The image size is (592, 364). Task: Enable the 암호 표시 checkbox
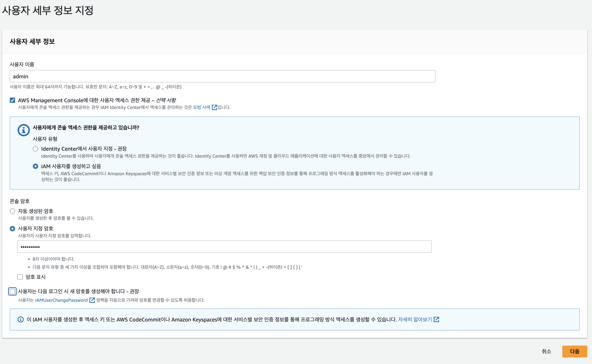(20, 277)
